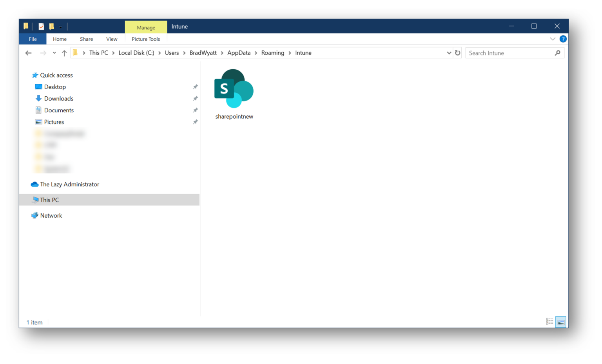Open the sharepointnew image file

234,94
